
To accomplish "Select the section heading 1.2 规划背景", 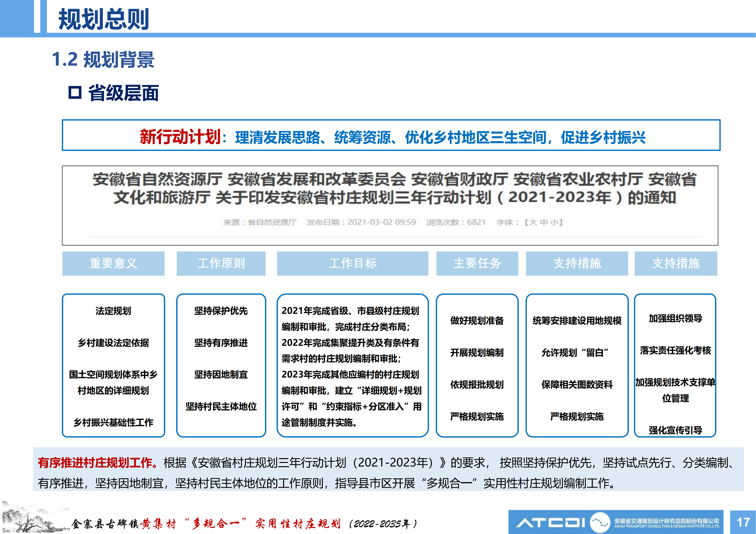I will click(103, 60).
